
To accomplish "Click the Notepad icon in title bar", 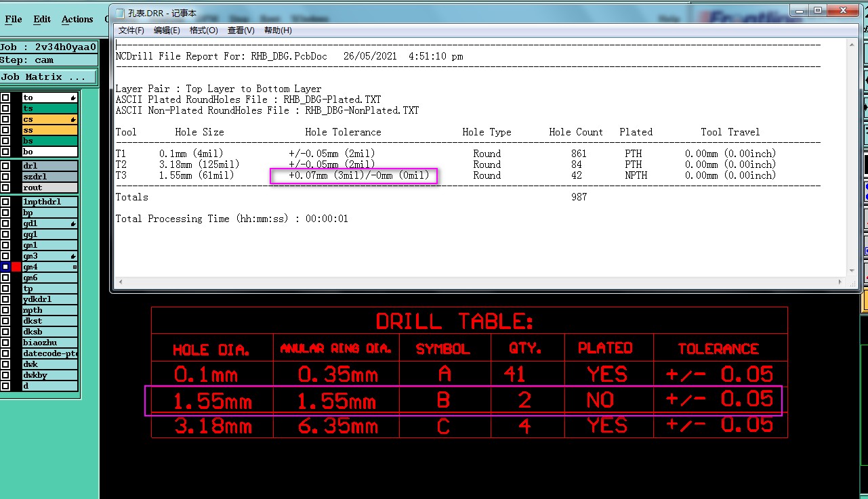I will [120, 12].
